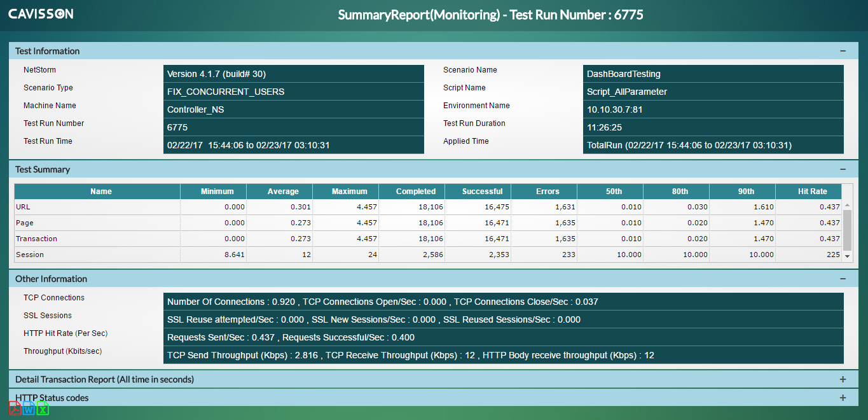Collapse the Other Information section
The width and height of the screenshot is (868, 420).
843,279
